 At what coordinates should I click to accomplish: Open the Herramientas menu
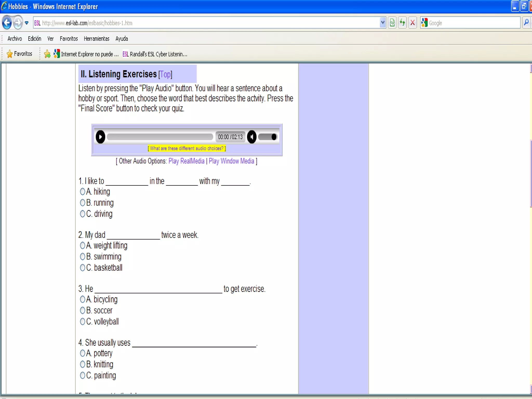pyautogui.click(x=96, y=39)
